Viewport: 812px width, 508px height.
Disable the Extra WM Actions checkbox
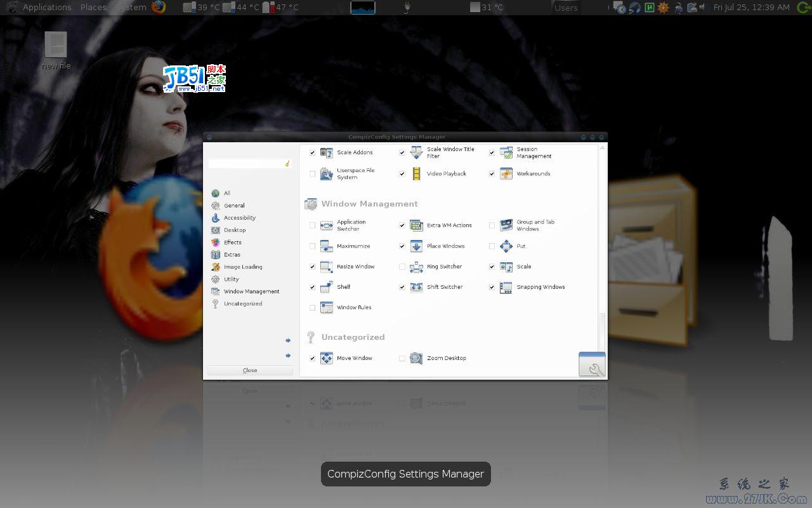pyautogui.click(x=402, y=225)
